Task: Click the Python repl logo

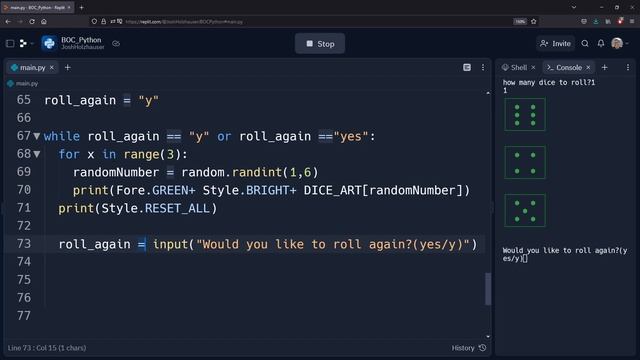Action: 49,43
